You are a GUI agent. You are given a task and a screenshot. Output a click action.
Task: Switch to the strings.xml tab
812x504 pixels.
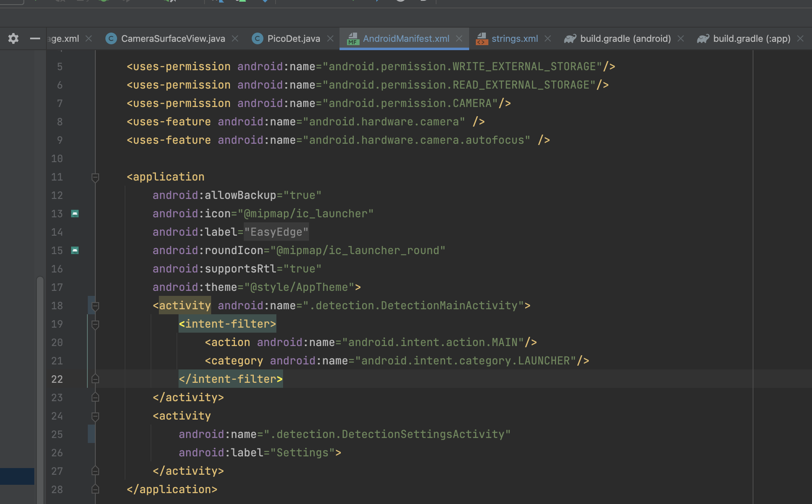(514, 38)
